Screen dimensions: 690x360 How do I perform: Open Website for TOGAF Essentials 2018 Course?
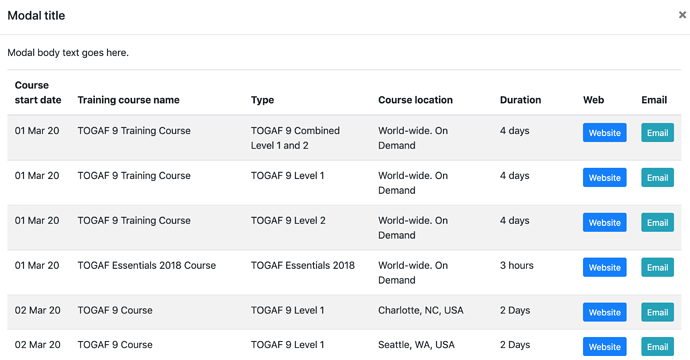[605, 267]
